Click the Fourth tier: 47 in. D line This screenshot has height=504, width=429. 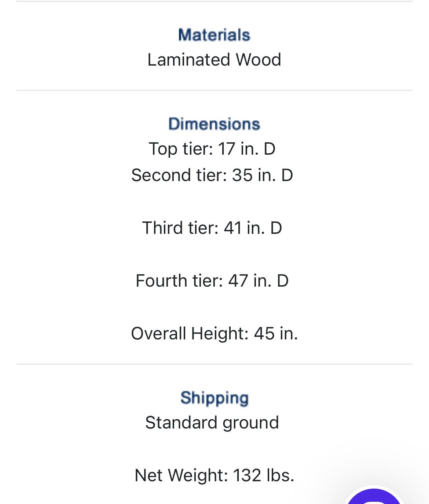[x=212, y=281]
